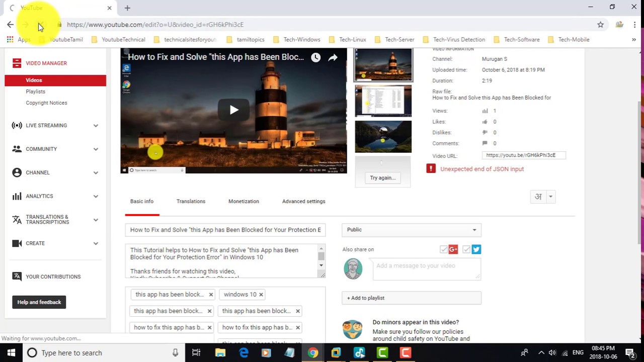The width and height of the screenshot is (644, 362).
Task: Select the file explorer screenshot thumbnail
Action: (x=383, y=101)
